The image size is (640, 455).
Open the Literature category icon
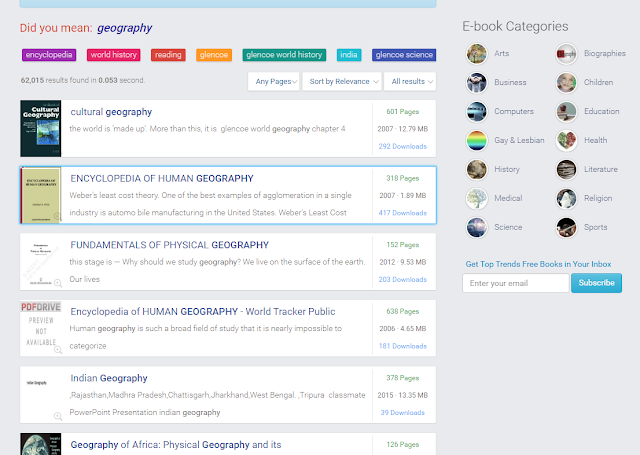566,170
